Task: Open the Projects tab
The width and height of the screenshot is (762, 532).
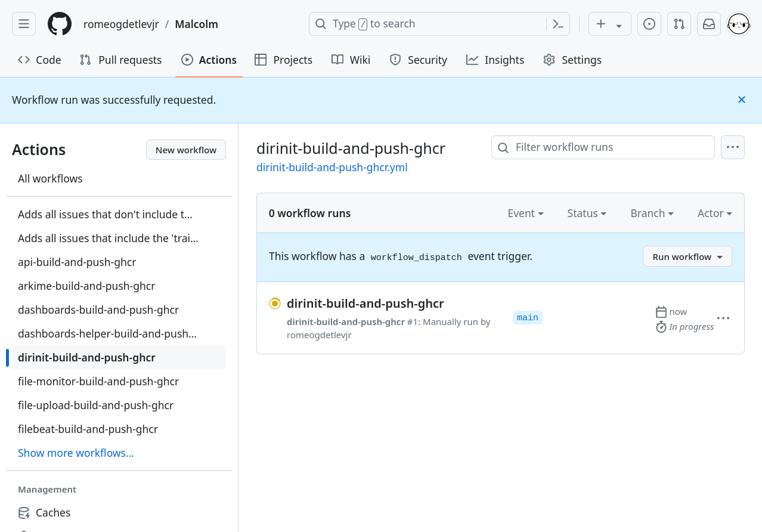Action: pyautogui.click(x=283, y=60)
